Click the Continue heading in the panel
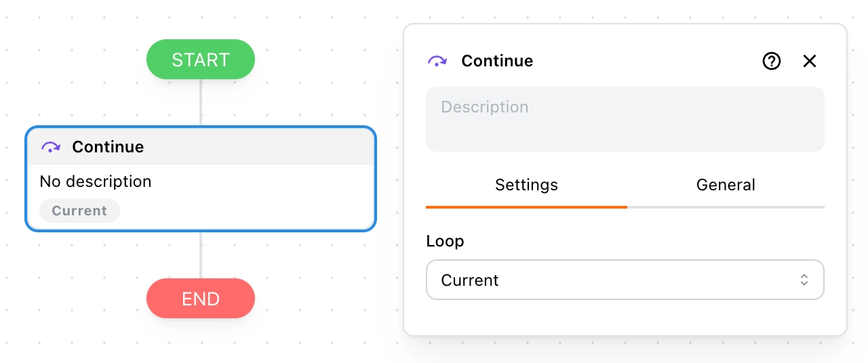 click(497, 61)
